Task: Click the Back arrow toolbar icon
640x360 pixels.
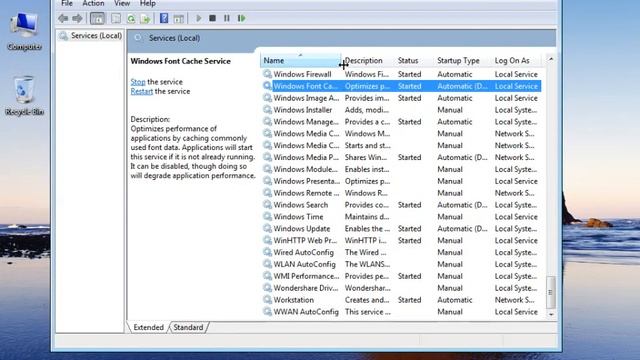Action: [x=63, y=18]
